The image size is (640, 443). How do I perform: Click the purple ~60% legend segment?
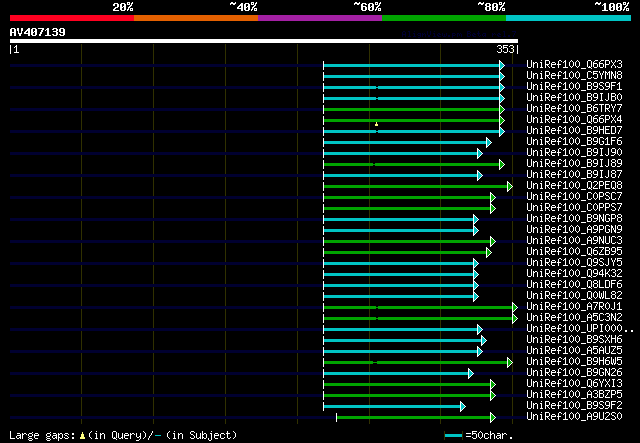coord(320,18)
